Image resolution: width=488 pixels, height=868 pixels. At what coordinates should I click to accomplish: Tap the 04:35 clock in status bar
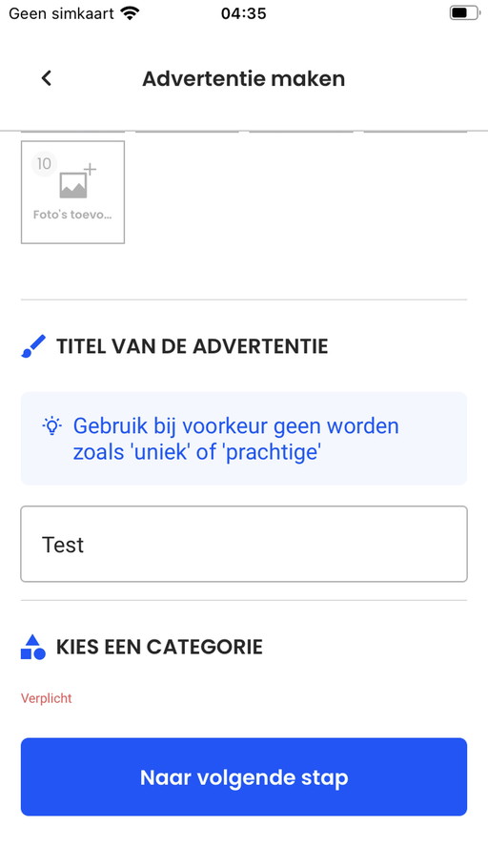point(243,12)
